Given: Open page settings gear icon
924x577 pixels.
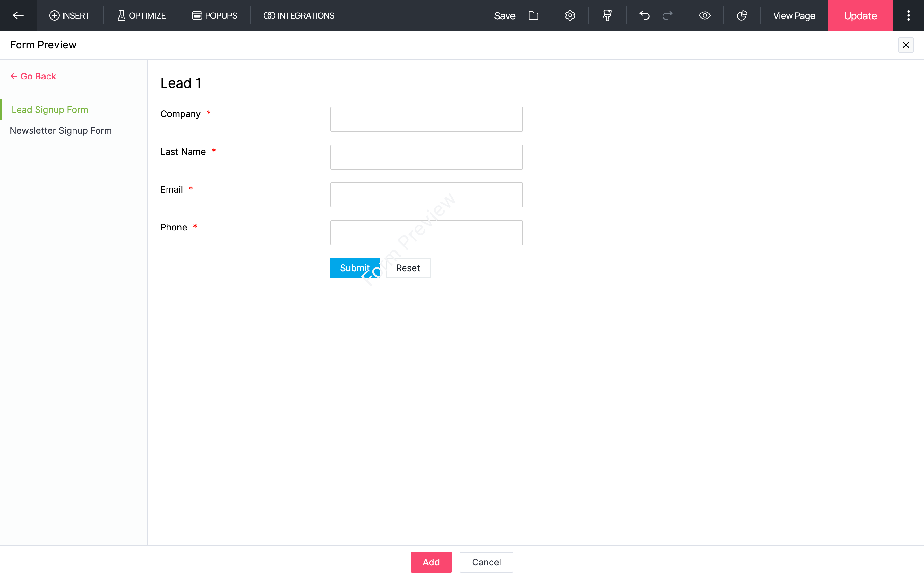Looking at the screenshot, I should tap(570, 15).
